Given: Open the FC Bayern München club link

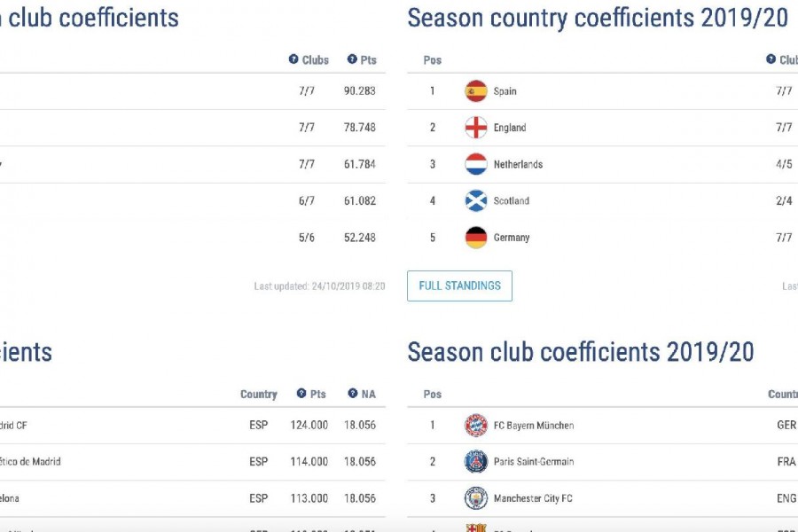Looking at the screenshot, I should click(534, 426).
